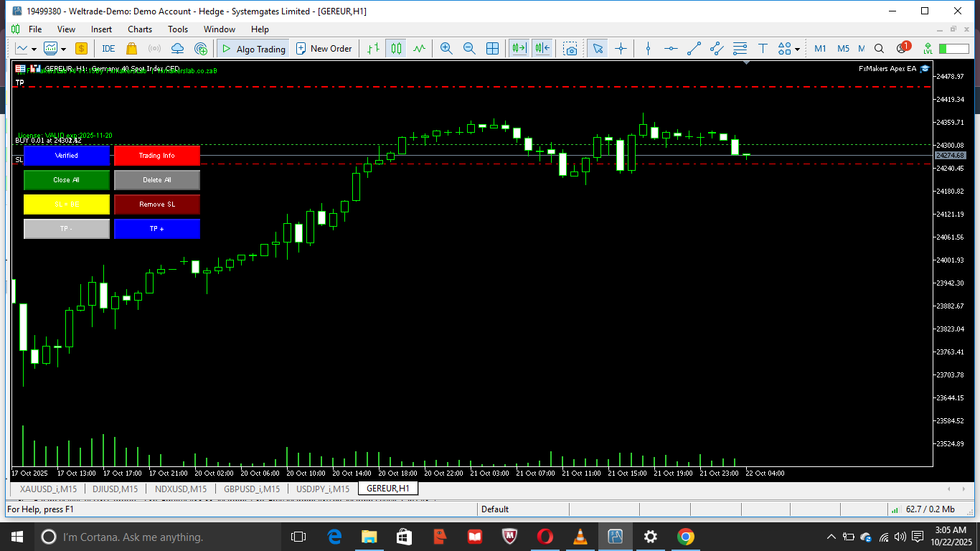This screenshot has width=980, height=551.
Task: Switch chart to candlestick display
Action: click(x=395, y=48)
